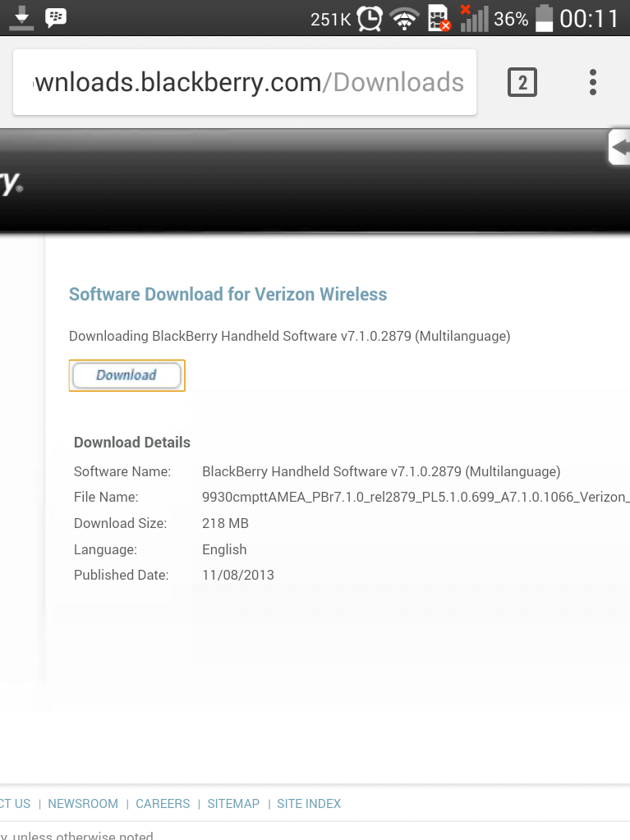630x840 pixels.
Task: Tap the 'Published Date:' label
Action: pyautogui.click(x=122, y=576)
